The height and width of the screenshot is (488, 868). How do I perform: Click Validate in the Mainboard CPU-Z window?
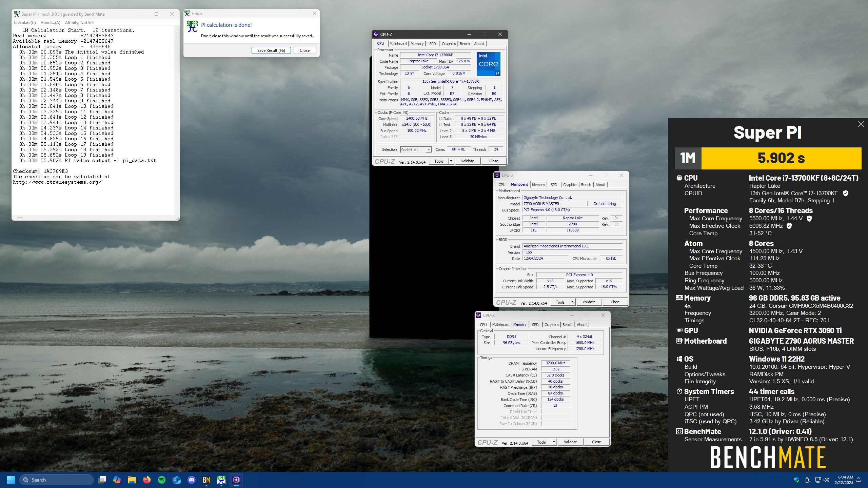(x=589, y=302)
